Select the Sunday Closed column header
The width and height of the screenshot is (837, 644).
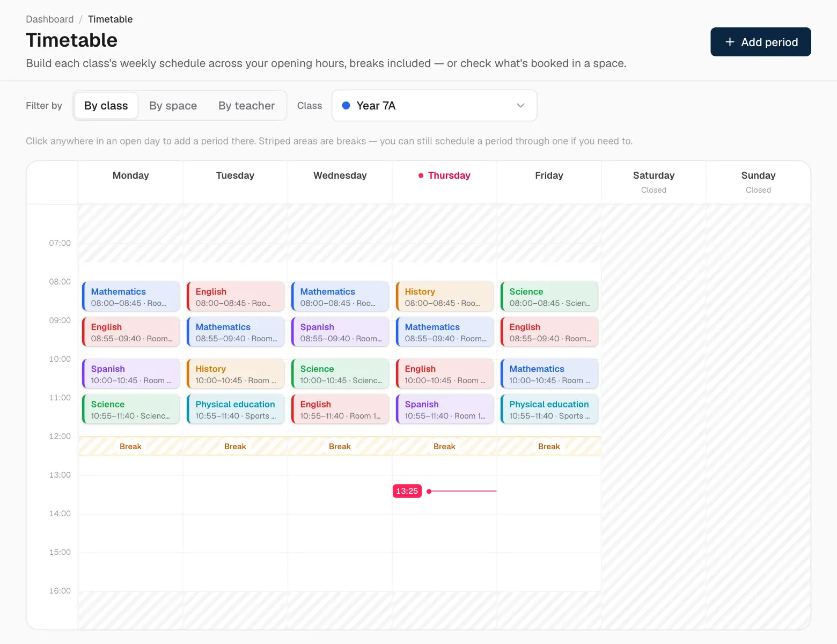tap(758, 182)
